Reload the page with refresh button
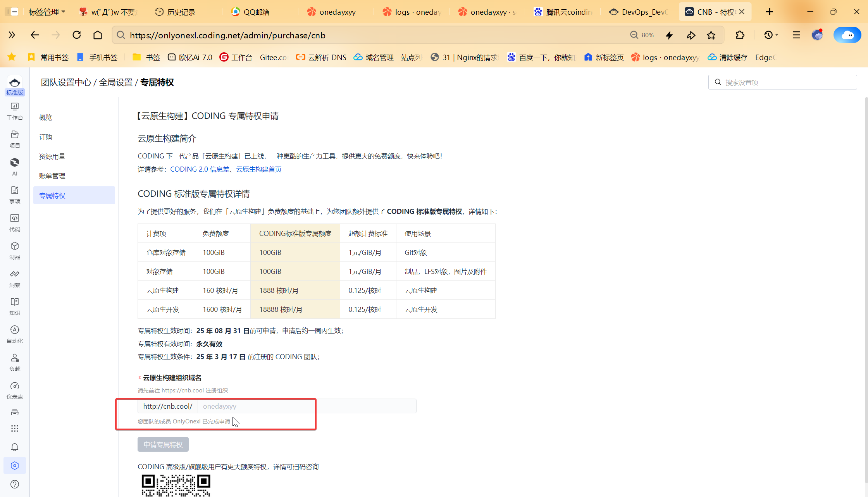Viewport: 868px width, 497px height. click(77, 35)
